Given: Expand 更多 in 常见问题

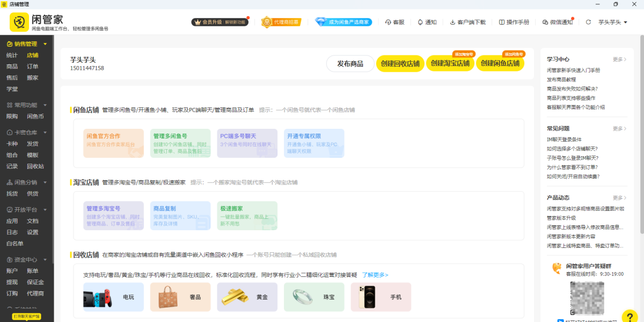Looking at the screenshot, I should 619,129.
